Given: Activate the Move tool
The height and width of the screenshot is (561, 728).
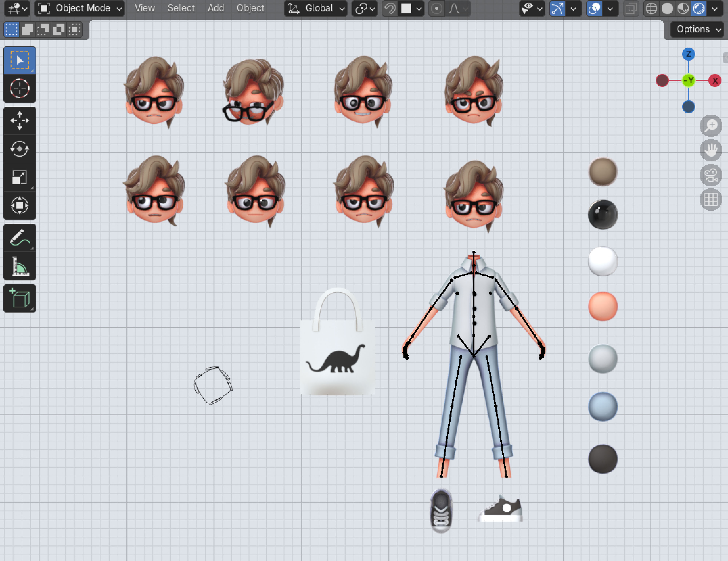Looking at the screenshot, I should tap(19, 120).
